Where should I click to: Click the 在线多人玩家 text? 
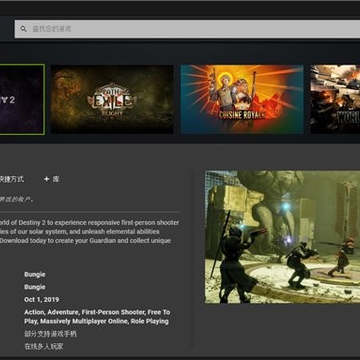click(x=44, y=346)
